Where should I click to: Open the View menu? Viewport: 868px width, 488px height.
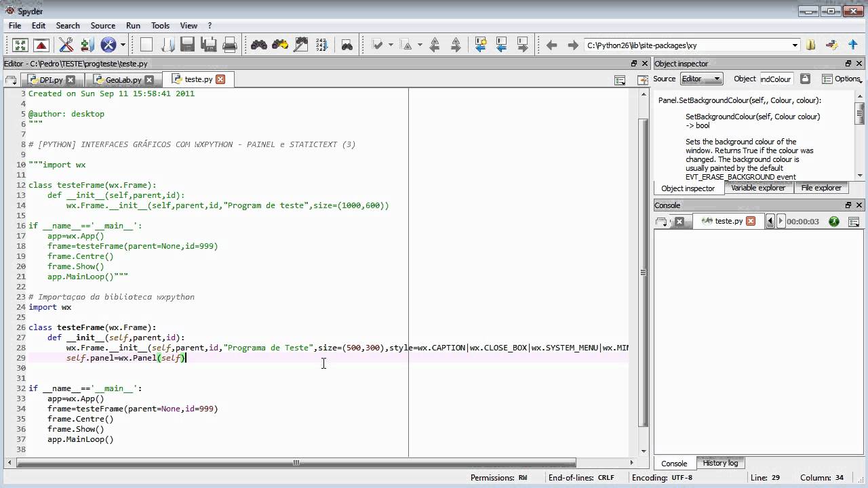[189, 26]
